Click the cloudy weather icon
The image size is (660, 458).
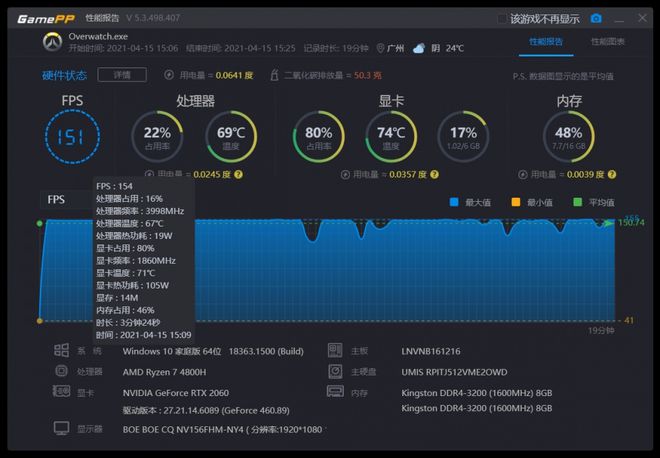click(419, 48)
